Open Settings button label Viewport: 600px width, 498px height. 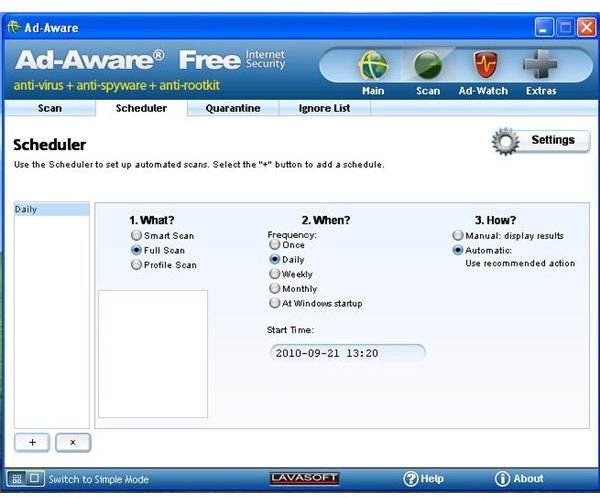point(553,140)
